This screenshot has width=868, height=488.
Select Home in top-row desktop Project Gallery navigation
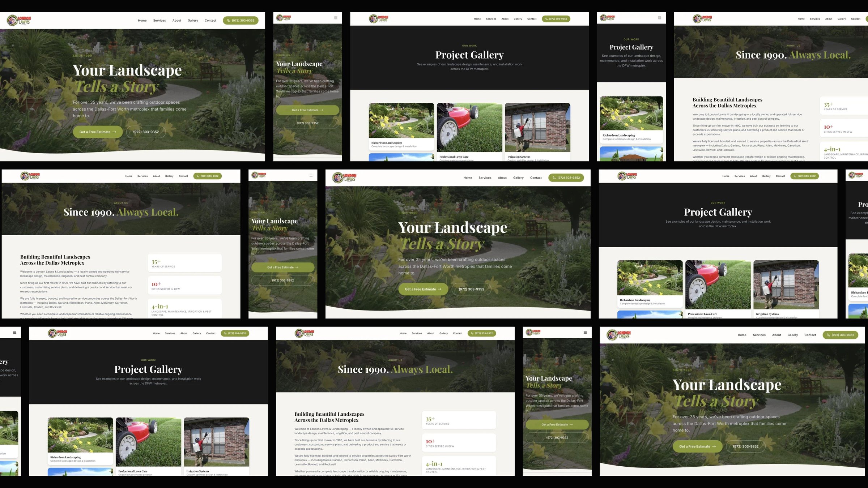click(477, 19)
